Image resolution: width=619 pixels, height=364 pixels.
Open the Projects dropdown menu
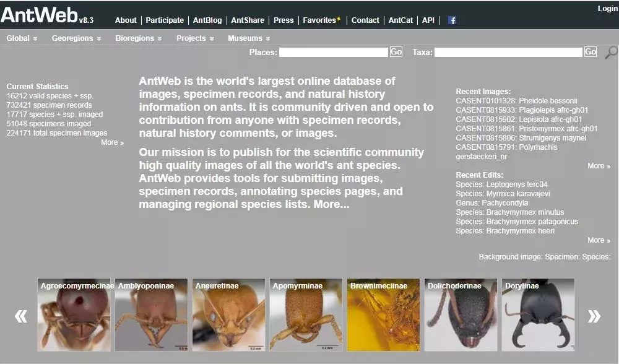(195, 38)
